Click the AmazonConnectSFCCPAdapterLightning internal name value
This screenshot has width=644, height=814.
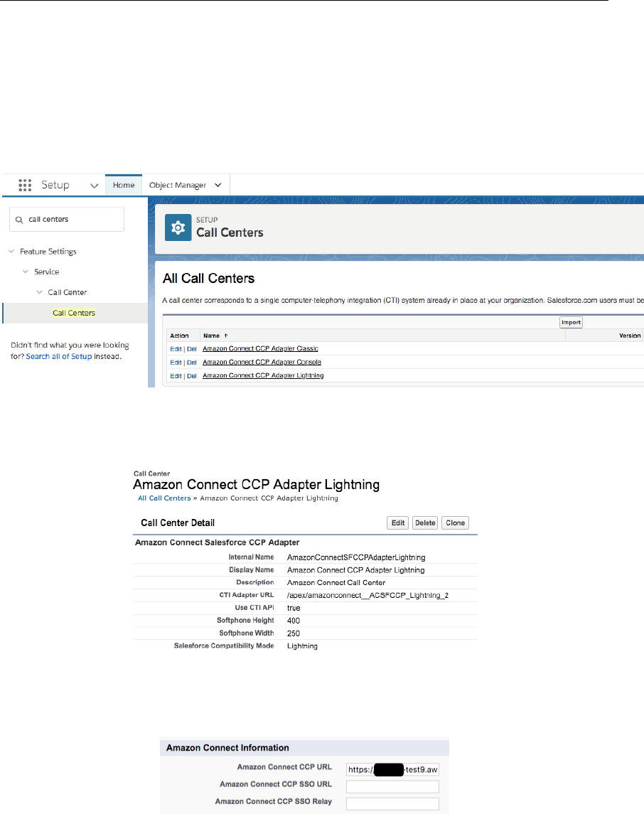(356, 557)
